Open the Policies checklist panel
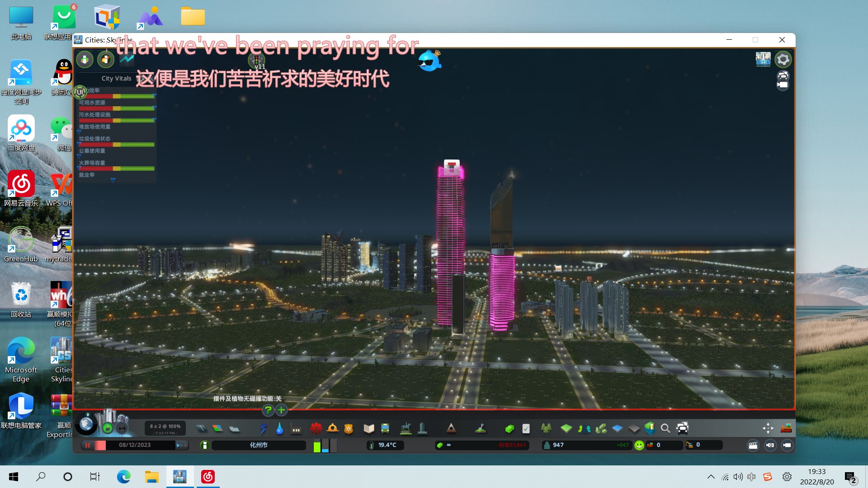The height and width of the screenshot is (488, 868). (526, 428)
